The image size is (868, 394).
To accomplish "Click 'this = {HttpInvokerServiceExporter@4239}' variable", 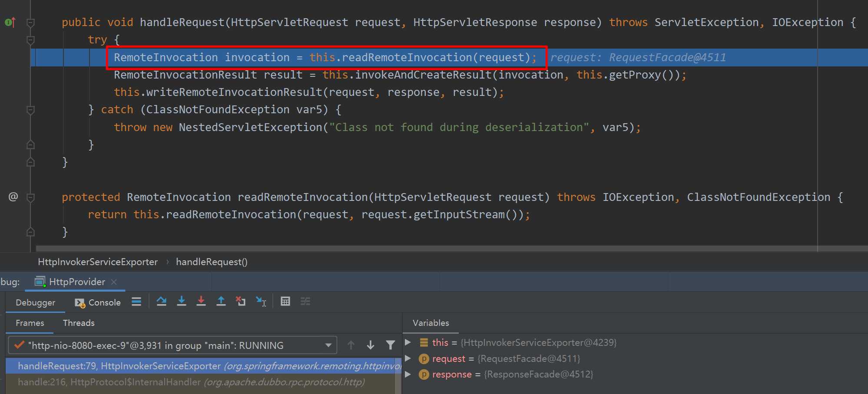I will coord(524,342).
